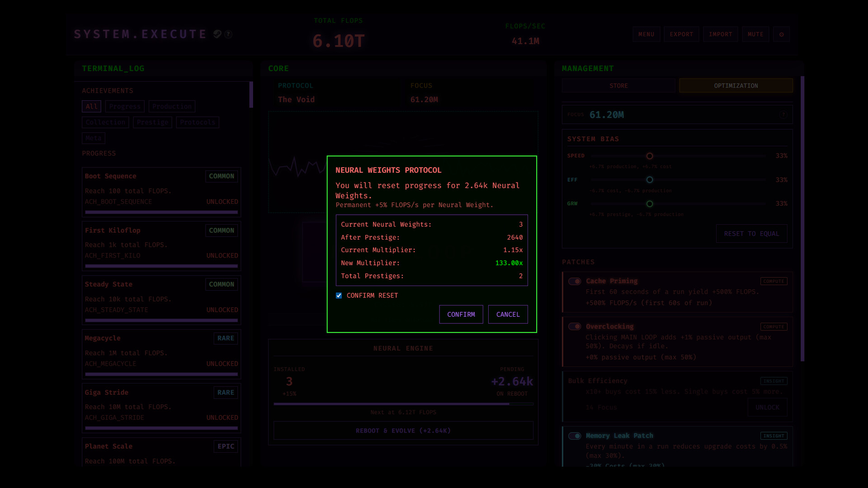Click the terminal log scrollbar
The height and width of the screenshot is (488, 868).
tap(251, 95)
